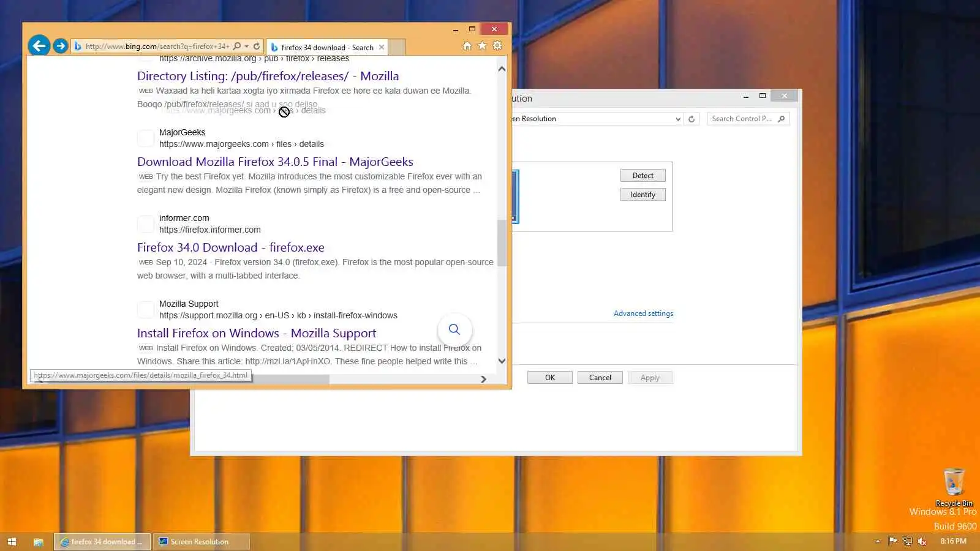
Task: Focus the Internet Explorer address bar
Action: click(x=157, y=46)
